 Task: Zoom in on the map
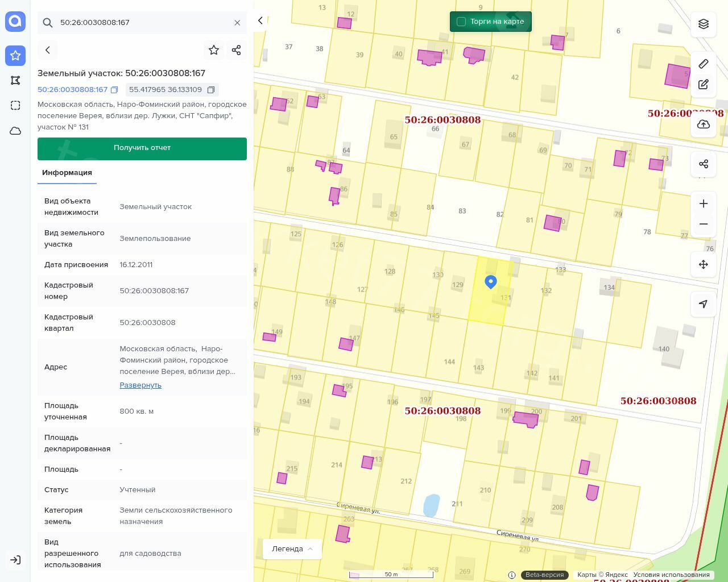pyautogui.click(x=704, y=203)
